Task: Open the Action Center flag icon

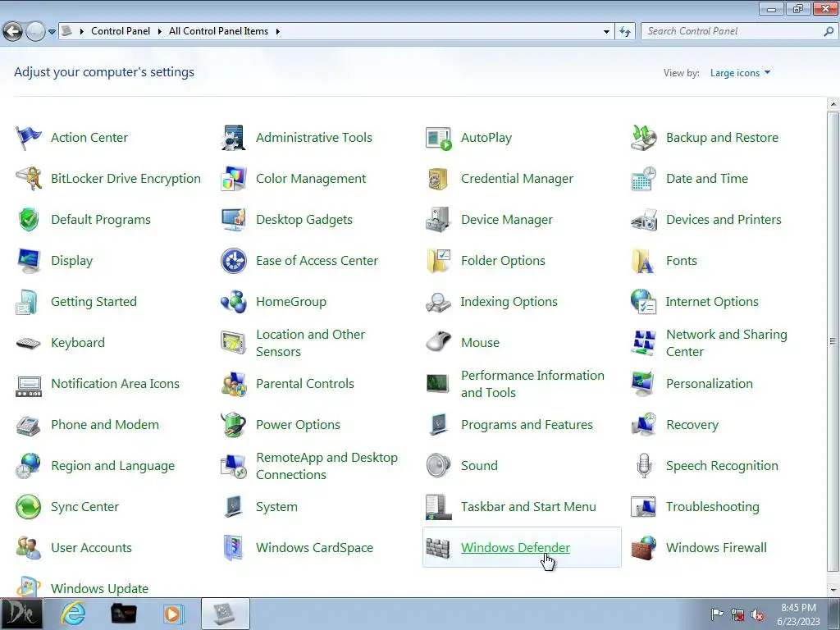Action: [x=29, y=138]
